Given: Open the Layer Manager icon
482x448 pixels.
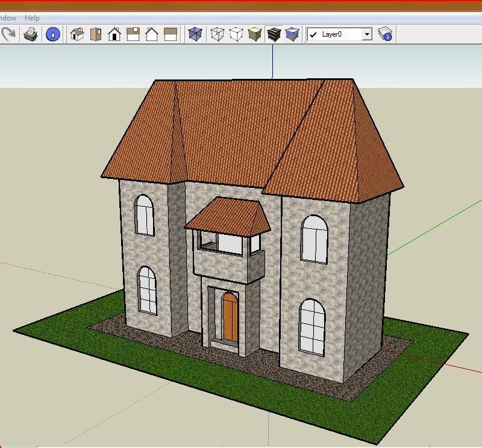Looking at the screenshot, I should [x=385, y=34].
